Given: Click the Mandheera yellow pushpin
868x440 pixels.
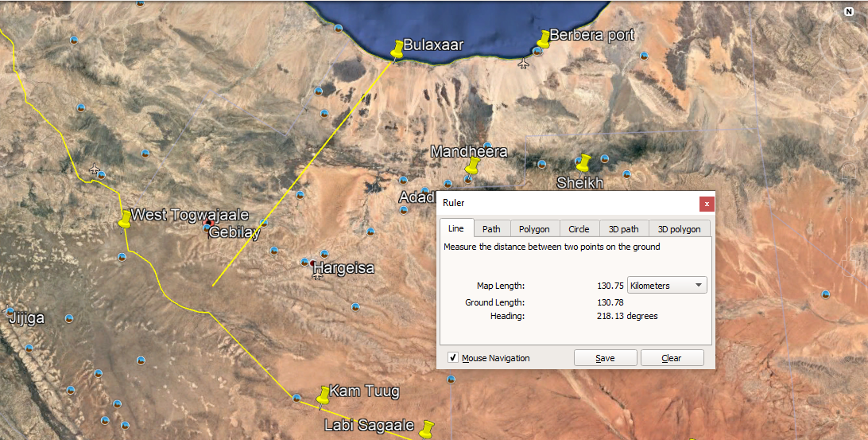Looking at the screenshot, I should pyautogui.click(x=472, y=166).
